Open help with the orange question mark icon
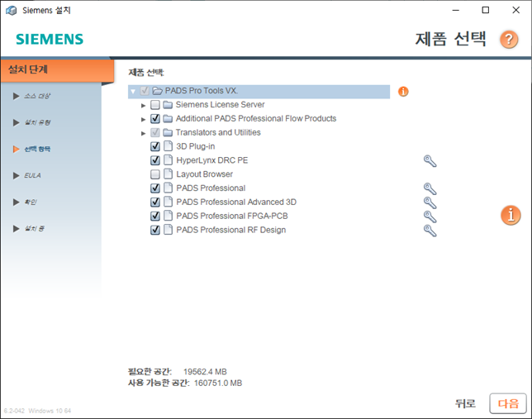Image resolution: width=532 pixels, height=419 pixels. pos(509,40)
